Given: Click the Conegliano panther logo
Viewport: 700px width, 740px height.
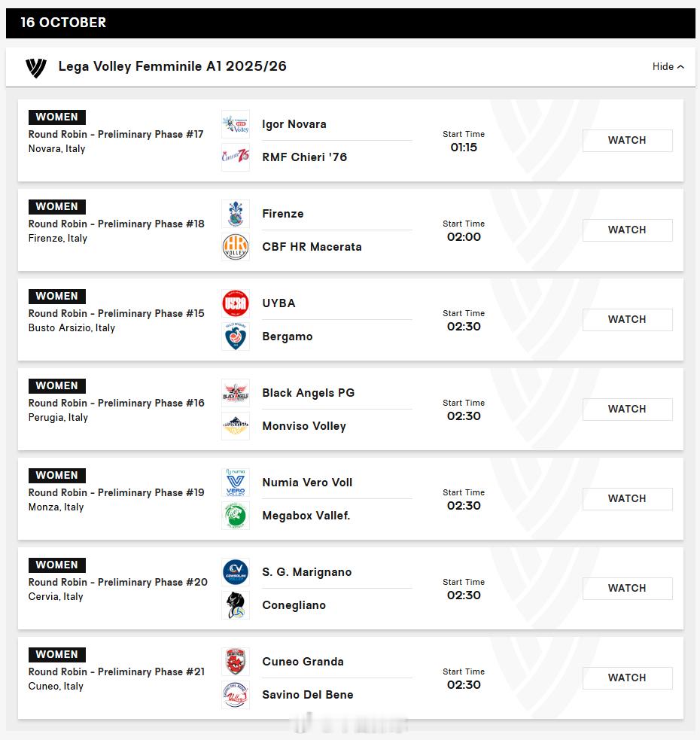Looking at the screenshot, I should (236, 605).
